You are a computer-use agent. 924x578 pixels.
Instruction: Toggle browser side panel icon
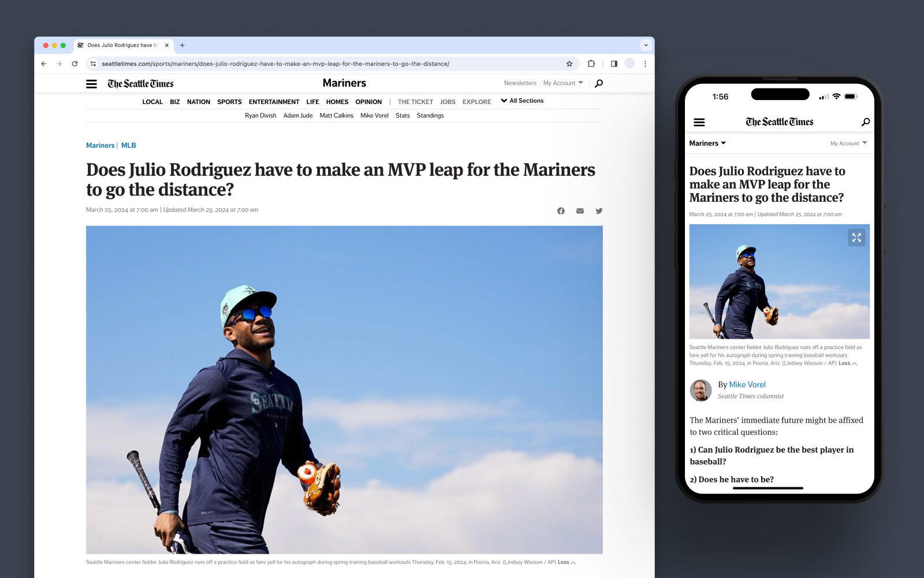[x=614, y=64]
